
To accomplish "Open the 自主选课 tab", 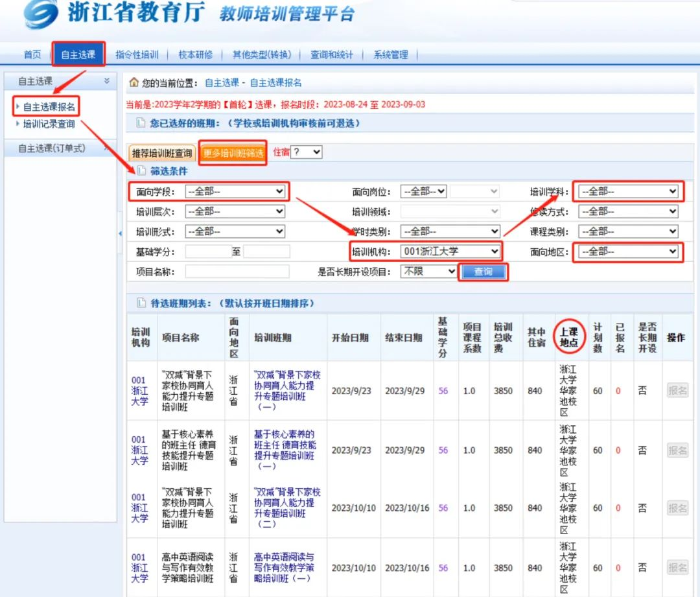I will pyautogui.click(x=78, y=54).
